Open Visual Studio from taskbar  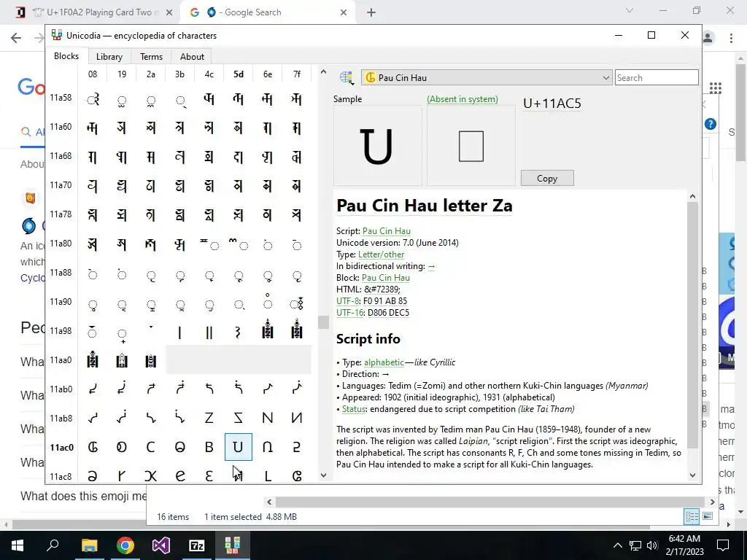(x=161, y=545)
